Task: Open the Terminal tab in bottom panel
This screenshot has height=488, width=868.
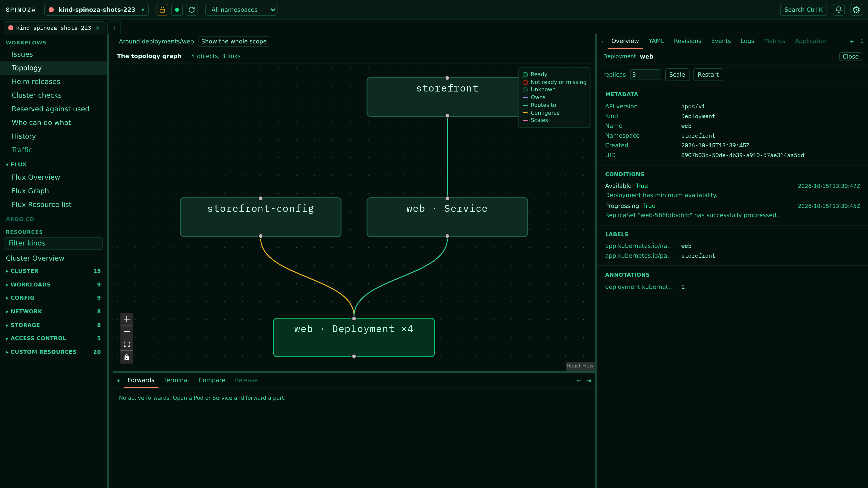Action: [176, 380]
